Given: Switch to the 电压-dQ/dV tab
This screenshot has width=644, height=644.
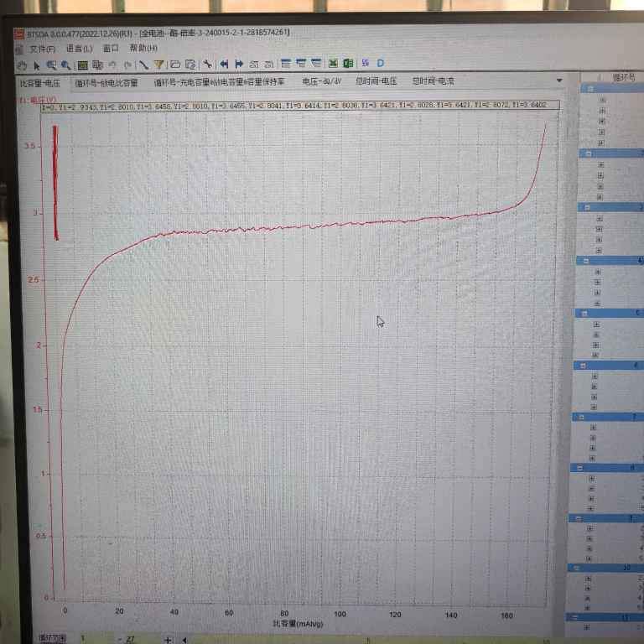Looking at the screenshot, I should tap(322, 81).
